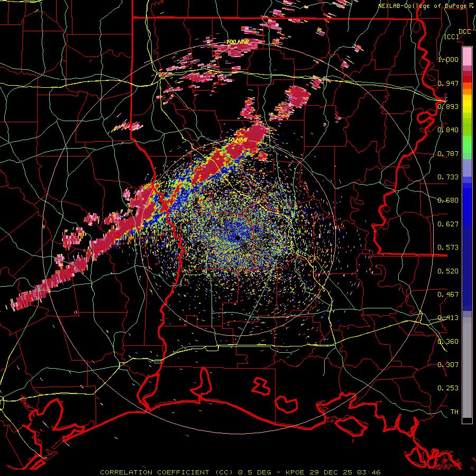Screen dimensions: 476x476
Task: Click the 0.573 legend value
Action: 448,248
